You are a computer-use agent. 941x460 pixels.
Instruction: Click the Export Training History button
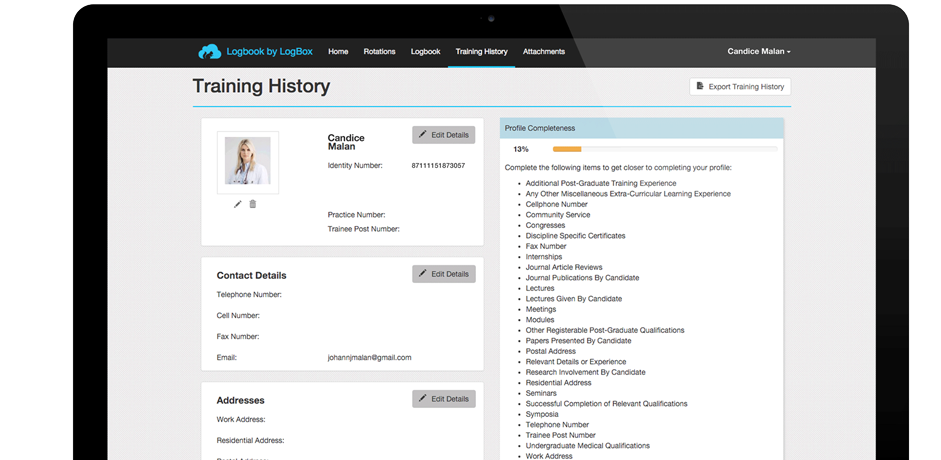(740, 87)
